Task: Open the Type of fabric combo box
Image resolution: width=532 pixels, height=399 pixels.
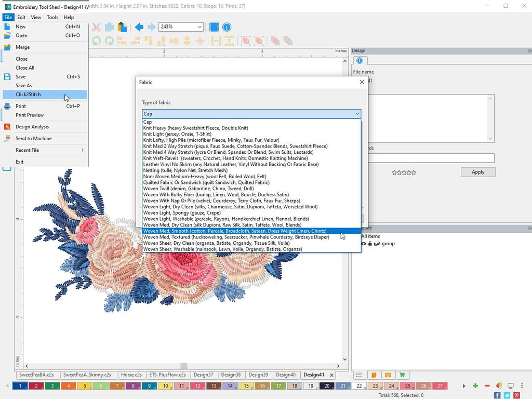Action: pos(251,114)
